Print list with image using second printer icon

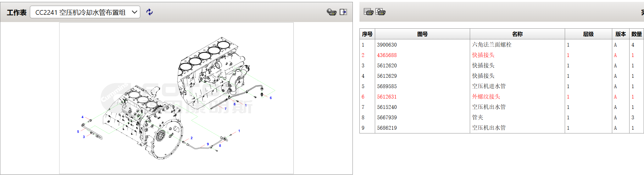click(380, 12)
